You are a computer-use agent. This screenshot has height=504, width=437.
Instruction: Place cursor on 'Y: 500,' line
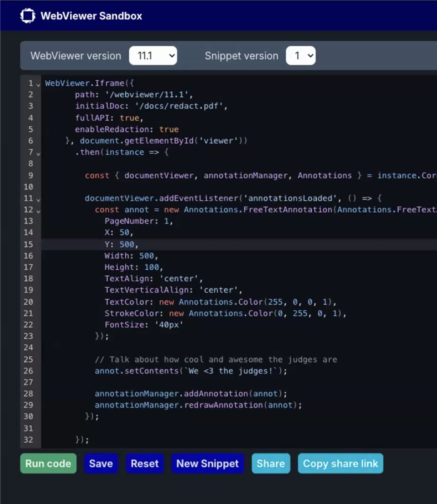point(121,244)
